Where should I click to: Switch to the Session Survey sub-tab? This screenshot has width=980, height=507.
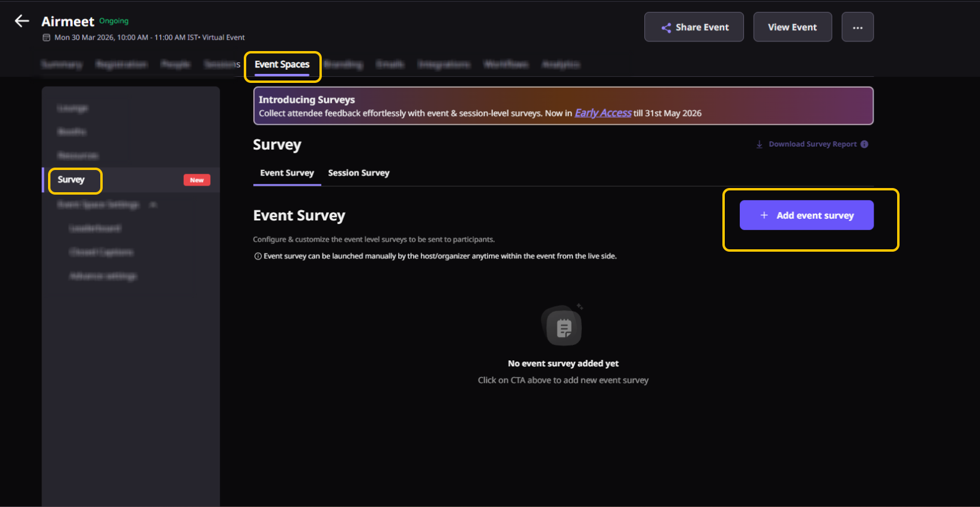click(x=358, y=173)
